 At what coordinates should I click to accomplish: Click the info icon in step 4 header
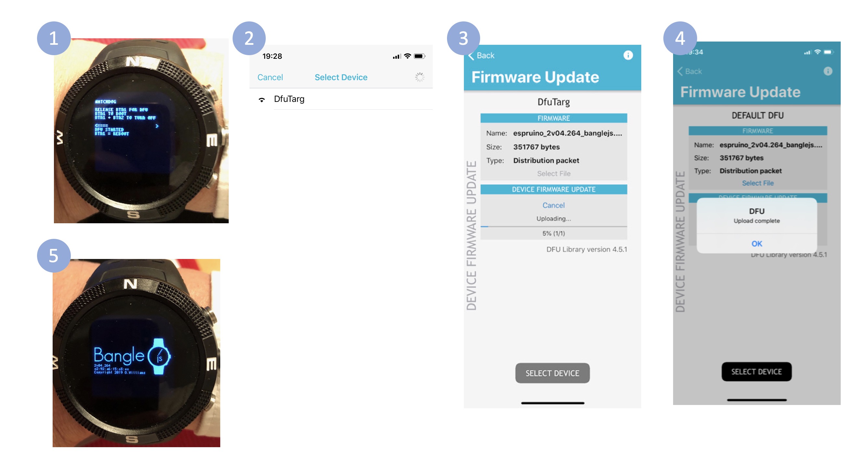pyautogui.click(x=828, y=71)
